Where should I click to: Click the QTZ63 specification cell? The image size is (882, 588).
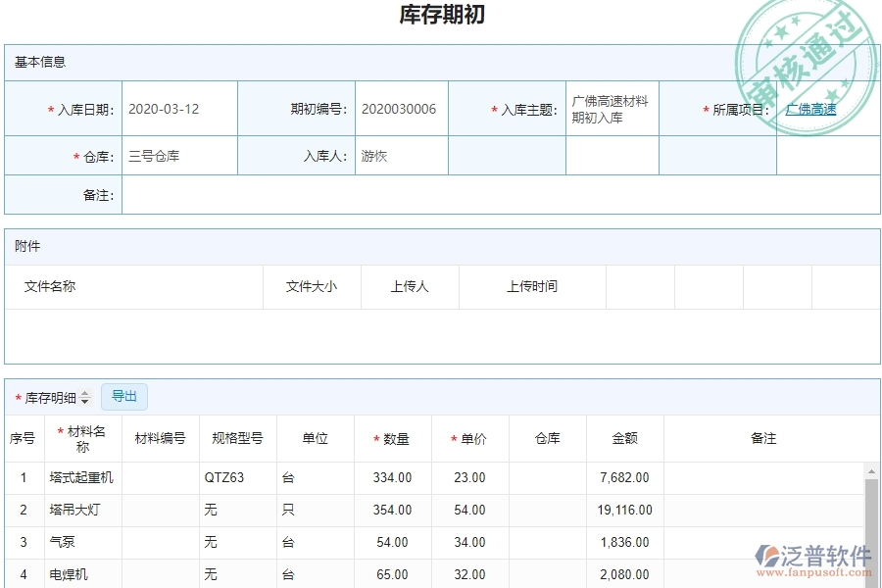point(224,478)
